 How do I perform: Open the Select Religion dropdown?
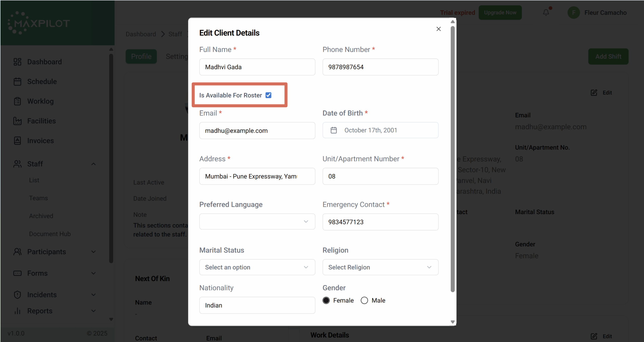(x=380, y=267)
